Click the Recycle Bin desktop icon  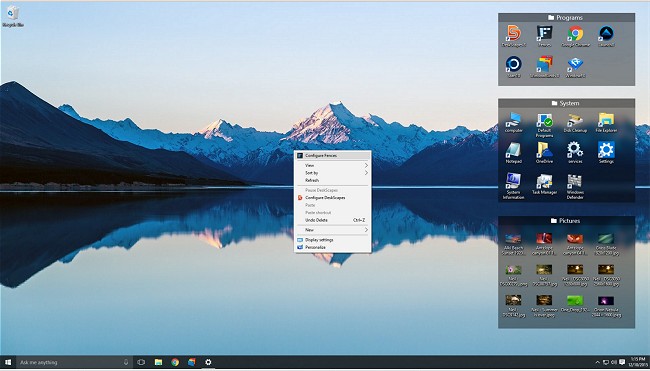pos(13,17)
